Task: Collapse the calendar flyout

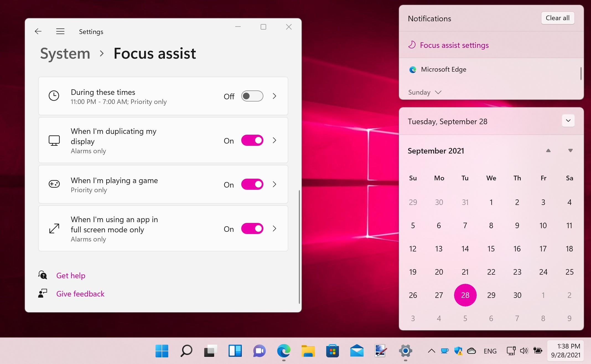Action: [568, 121]
